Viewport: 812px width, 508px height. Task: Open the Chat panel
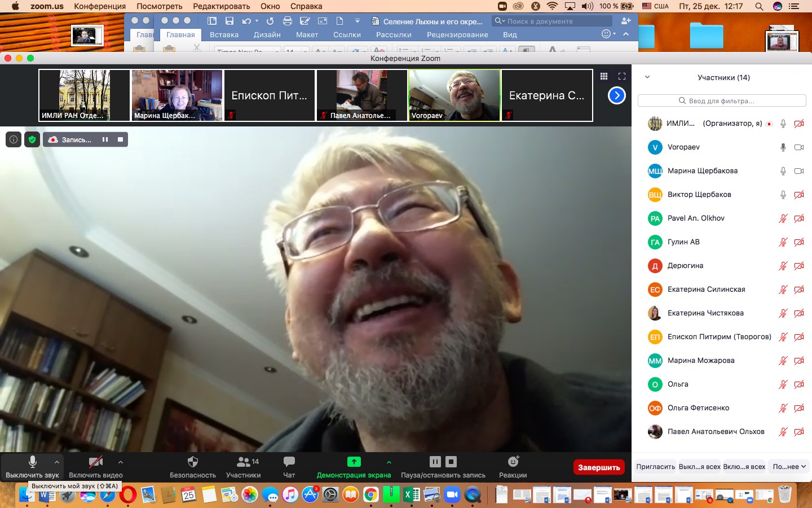click(289, 462)
